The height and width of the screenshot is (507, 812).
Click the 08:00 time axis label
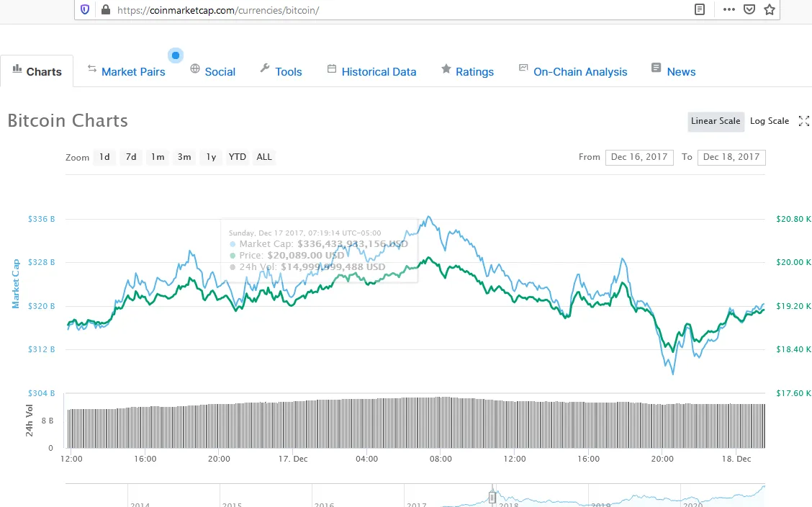(441, 459)
